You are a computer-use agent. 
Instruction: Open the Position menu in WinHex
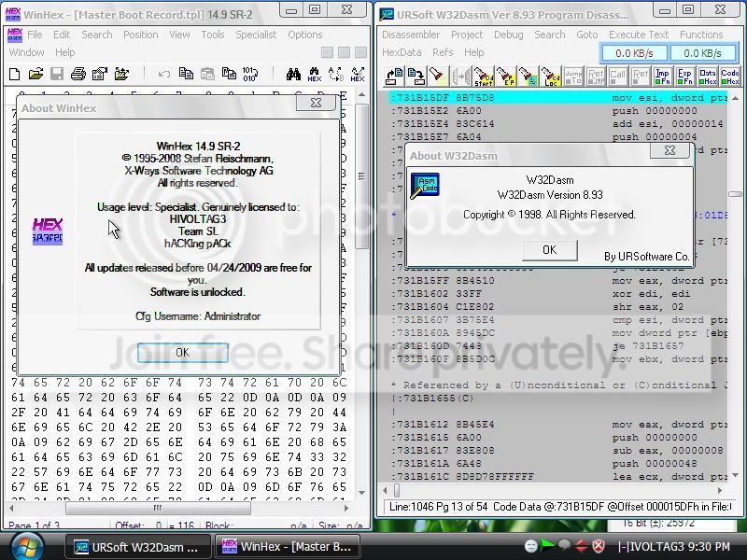pyautogui.click(x=141, y=35)
